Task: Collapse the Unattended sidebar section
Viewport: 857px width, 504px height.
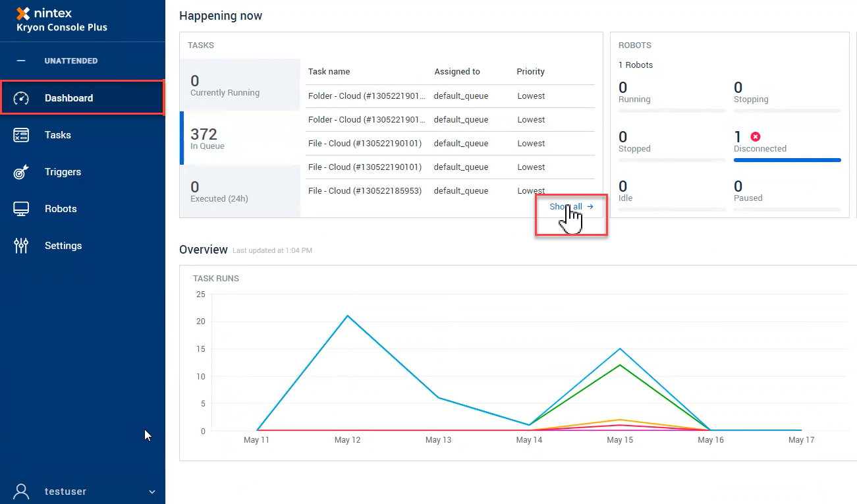Action: 21,61
